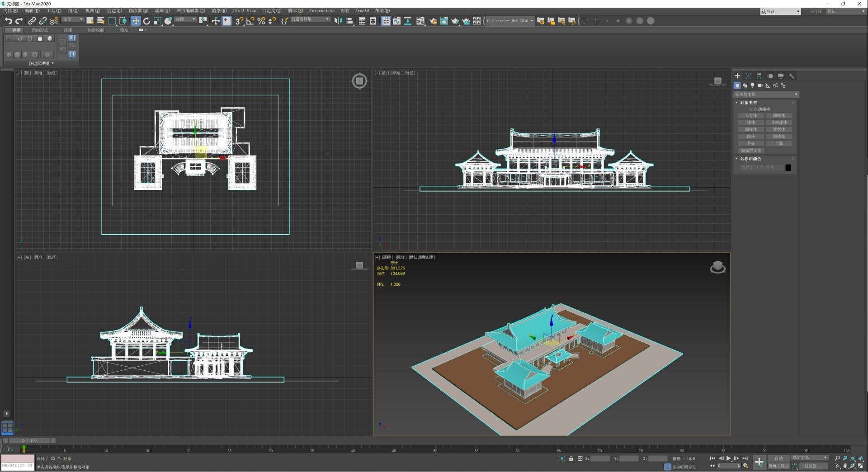Open the 渲染(R) menu
Viewport: 868px width, 472px height.
(x=219, y=11)
